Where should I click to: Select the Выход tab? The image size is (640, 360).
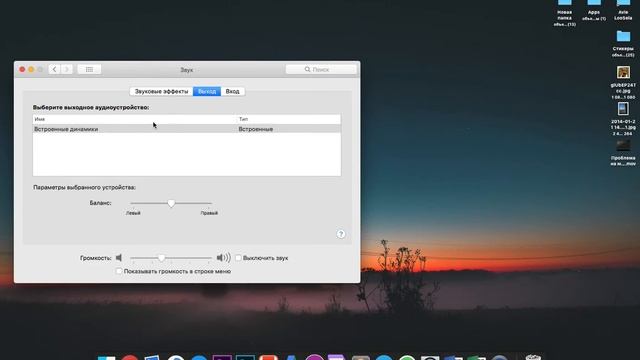point(207,91)
